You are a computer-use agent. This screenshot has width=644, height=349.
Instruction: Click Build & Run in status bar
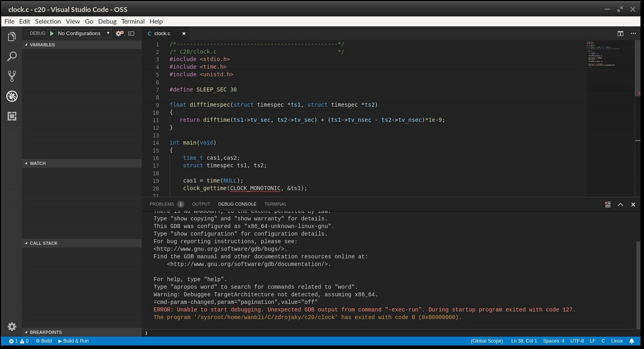coord(74,341)
